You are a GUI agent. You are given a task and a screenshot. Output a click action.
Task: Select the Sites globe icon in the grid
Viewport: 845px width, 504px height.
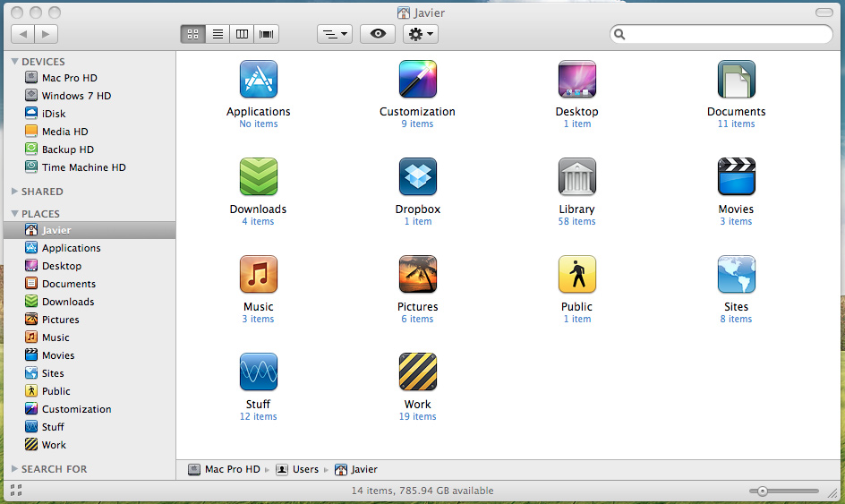point(736,274)
